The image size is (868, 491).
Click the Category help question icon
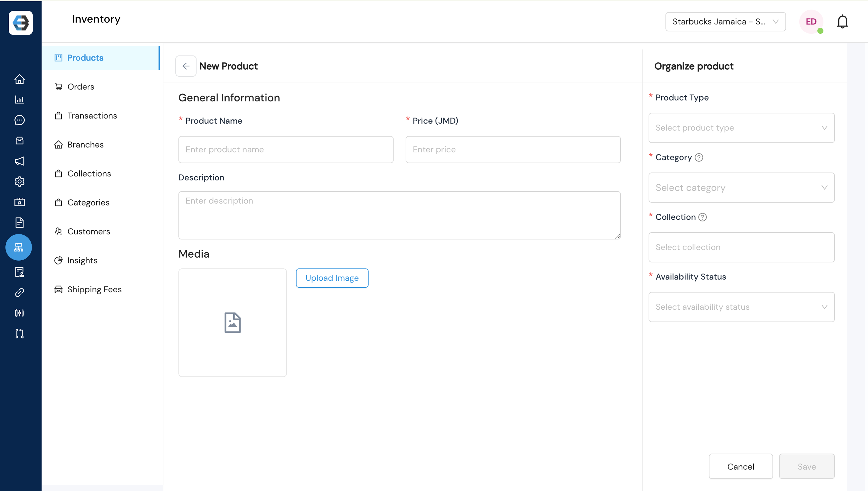tap(699, 157)
